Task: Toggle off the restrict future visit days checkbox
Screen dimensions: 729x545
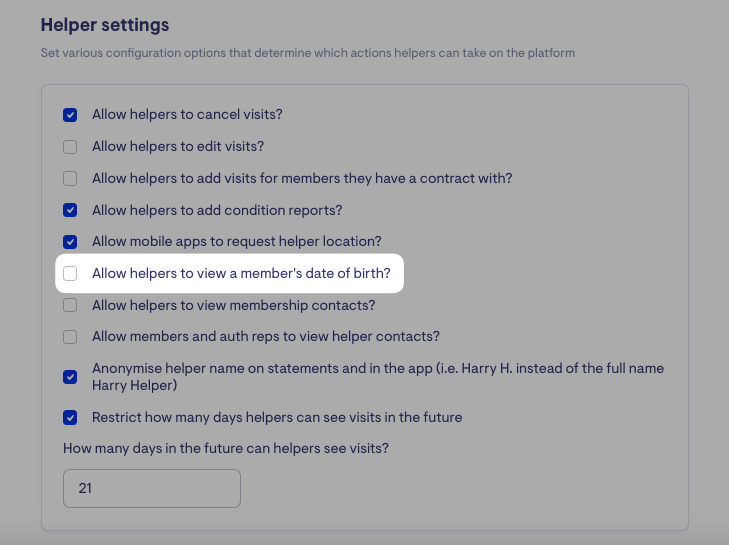Action: click(x=70, y=417)
